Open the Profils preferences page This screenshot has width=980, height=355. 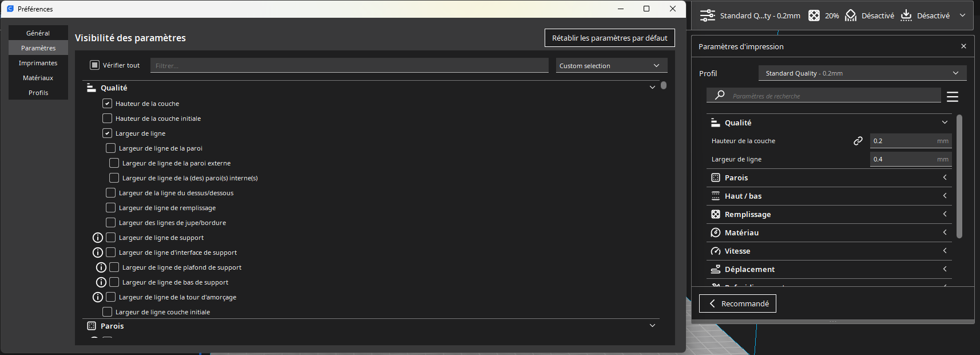(38, 92)
